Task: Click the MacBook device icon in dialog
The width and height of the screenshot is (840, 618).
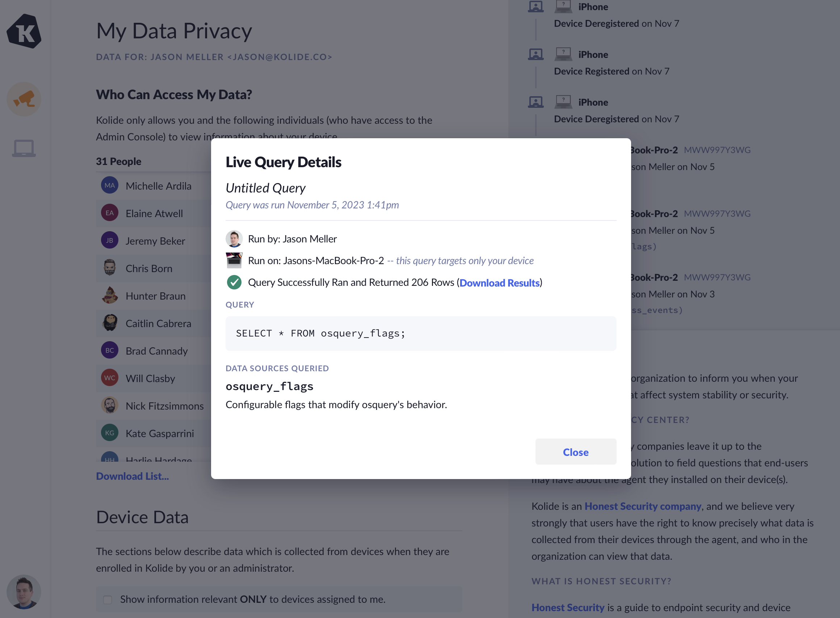Action: tap(234, 261)
